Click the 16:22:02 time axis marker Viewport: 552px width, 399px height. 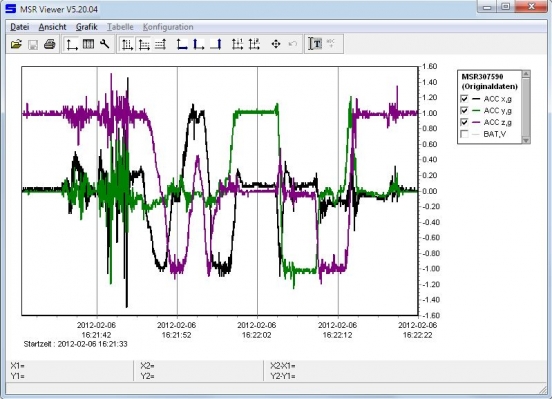257,330
